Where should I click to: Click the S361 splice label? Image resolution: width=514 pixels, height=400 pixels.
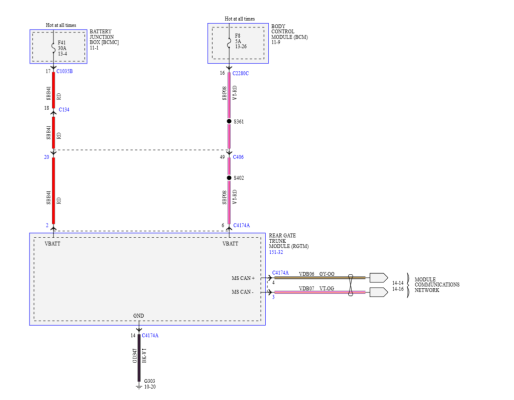pos(239,122)
